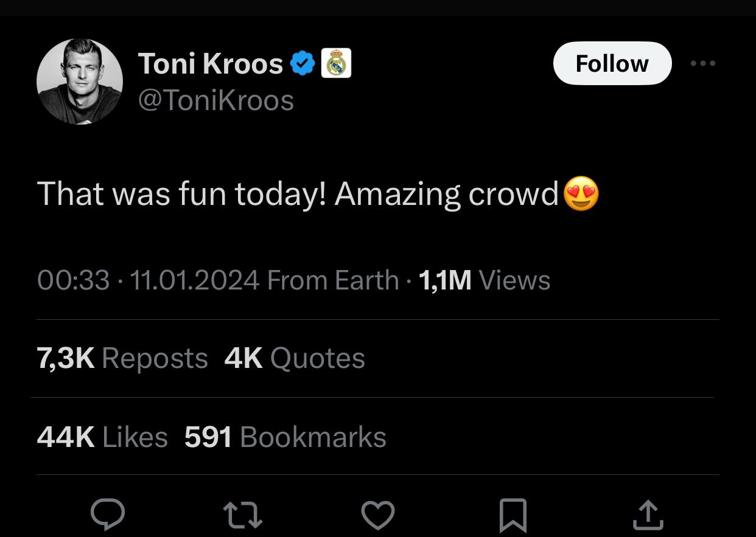Click the 00:33 · 11.01.2024 timestamp
Screen dimensions: 756x537
148,280
